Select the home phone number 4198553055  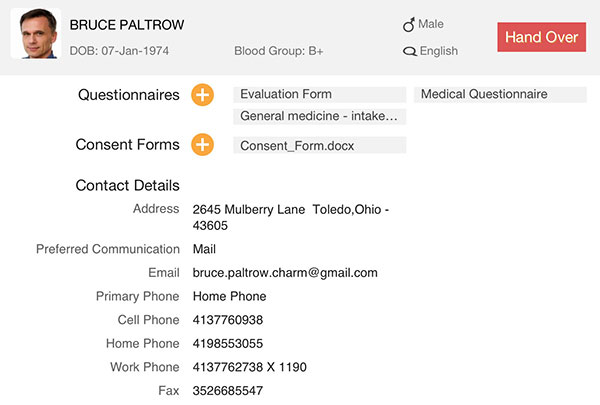click(228, 343)
